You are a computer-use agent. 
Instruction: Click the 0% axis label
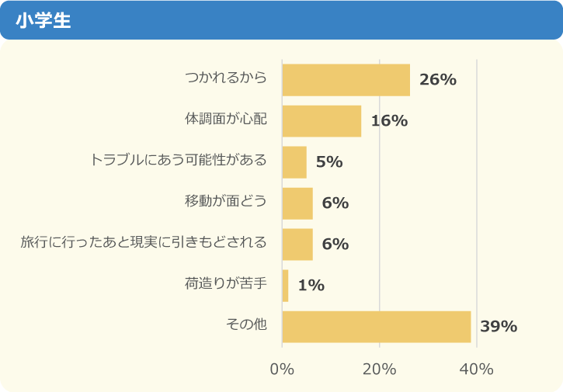(x=282, y=369)
